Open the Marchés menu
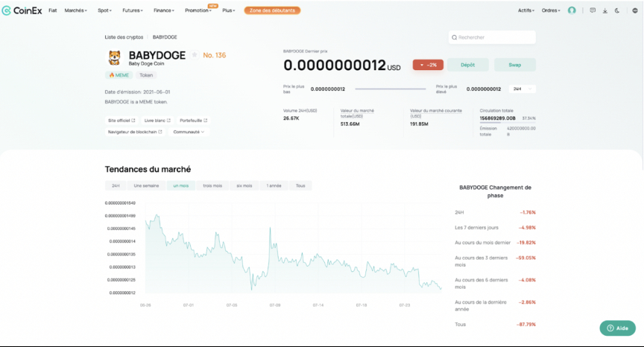The height and width of the screenshot is (347, 644). [x=75, y=10]
